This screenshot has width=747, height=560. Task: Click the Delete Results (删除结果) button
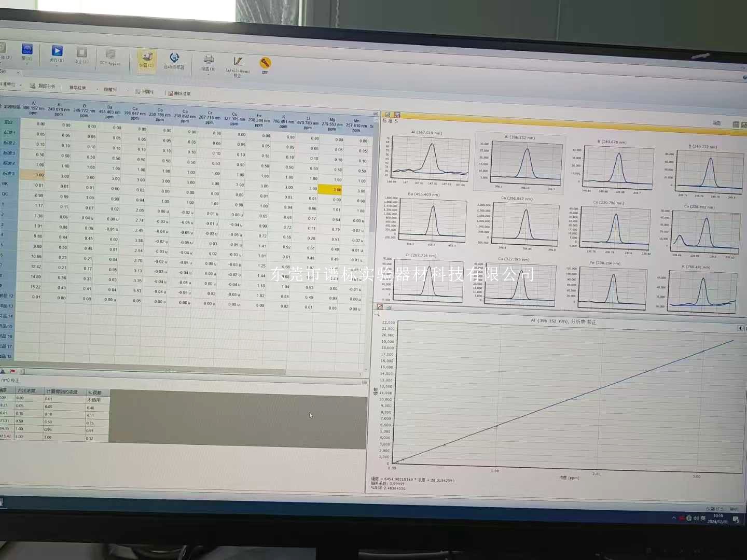coord(179,94)
